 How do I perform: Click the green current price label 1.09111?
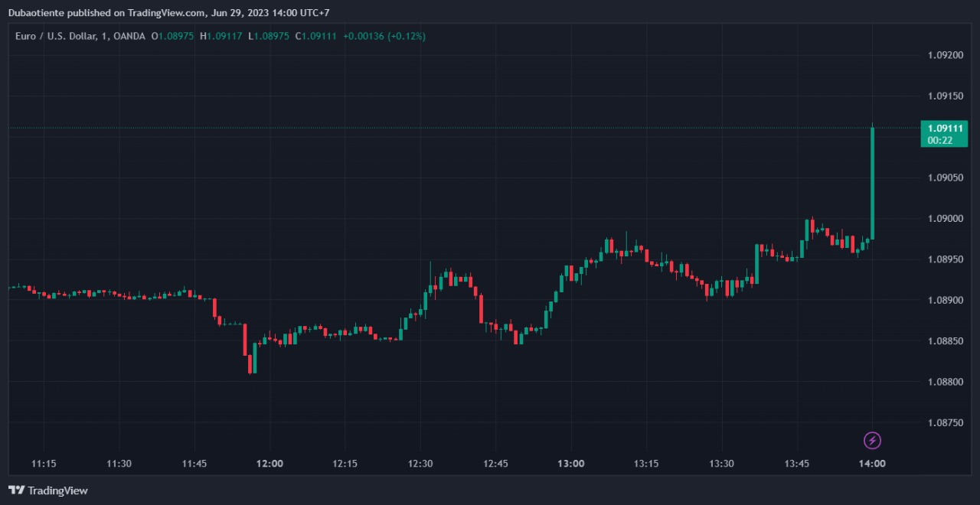tap(944, 129)
